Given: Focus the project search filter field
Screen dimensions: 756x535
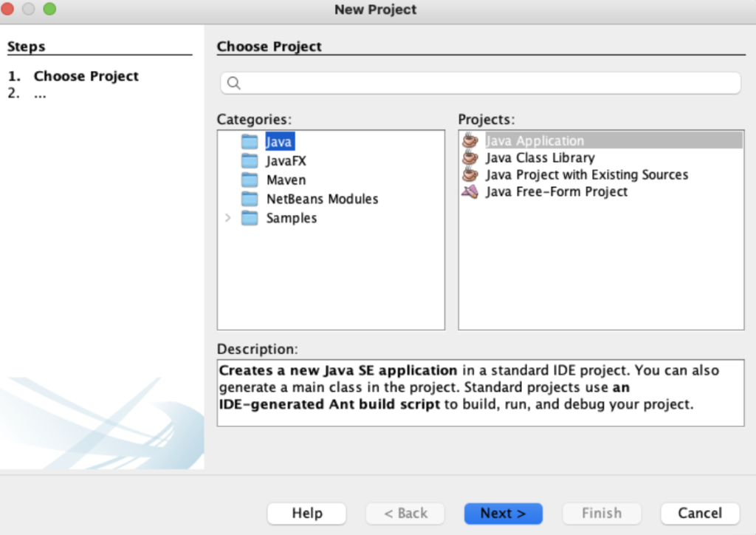Looking at the screenshot, I should pos(487,83).
